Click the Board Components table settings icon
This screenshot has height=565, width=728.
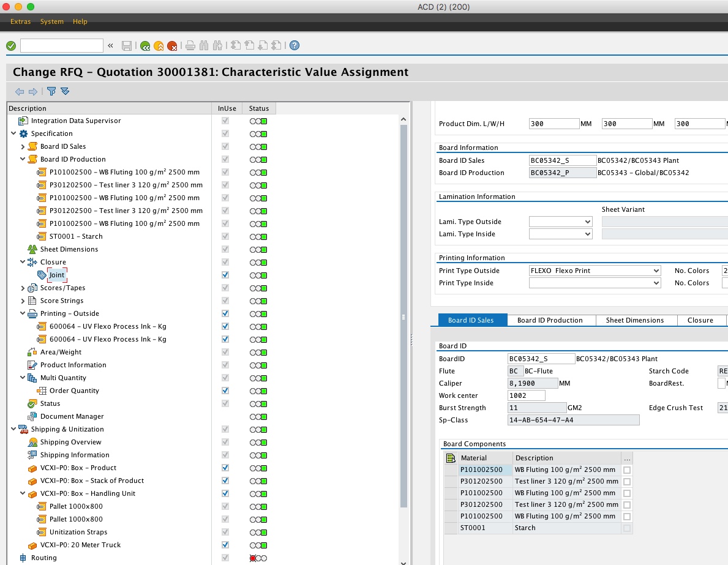[x=451, y=458]
